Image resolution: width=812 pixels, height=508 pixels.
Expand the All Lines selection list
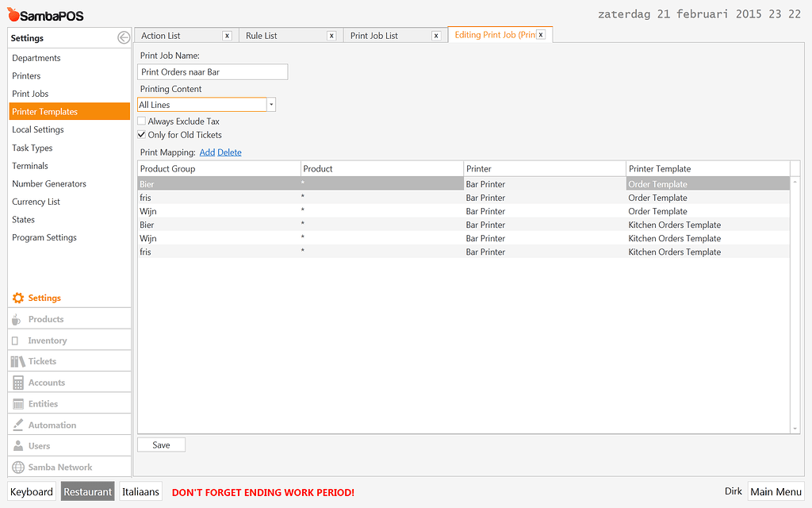coord(270,104)
